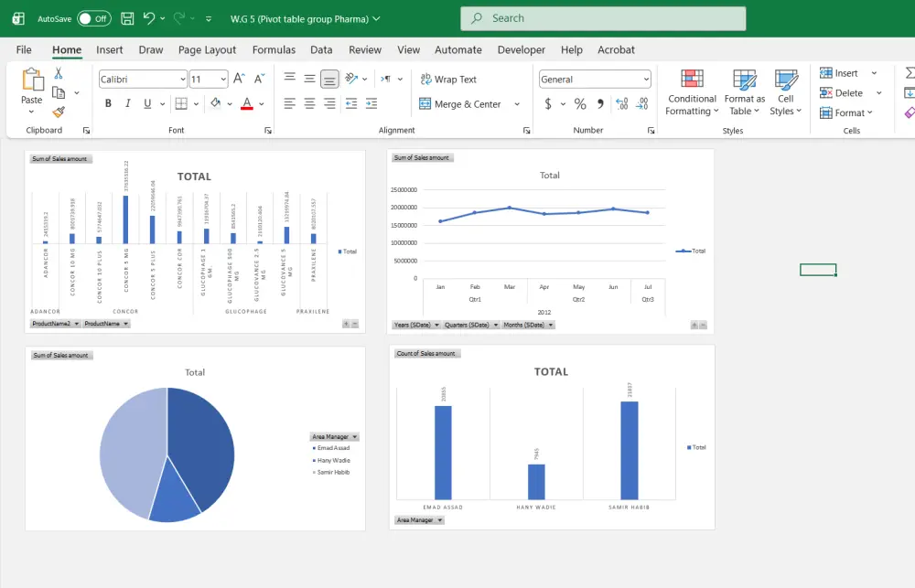Apply top vertical alignment

tap(289, 78)
